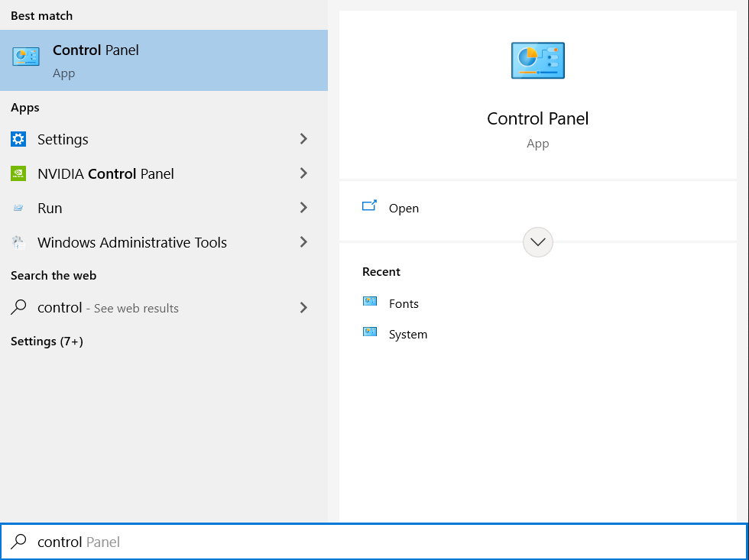Expand NVIDIA Control Panel result chevron

click(x=303, y=173)
